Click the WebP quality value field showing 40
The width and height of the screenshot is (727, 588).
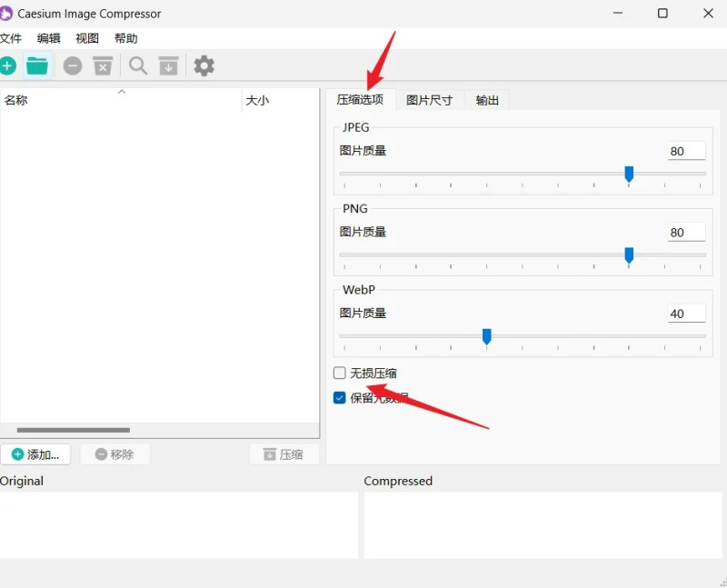point(686,313)
